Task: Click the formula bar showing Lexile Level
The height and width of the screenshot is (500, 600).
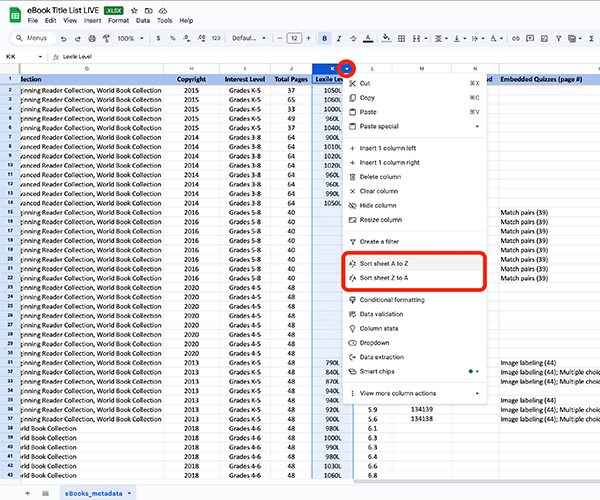Action: pos(329,57)
